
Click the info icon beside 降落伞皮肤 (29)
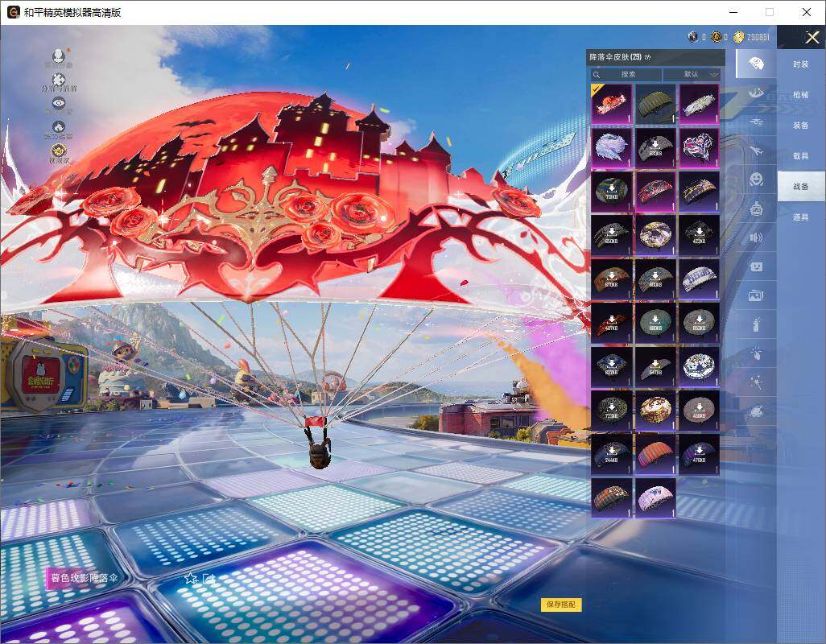coord(647,57)
